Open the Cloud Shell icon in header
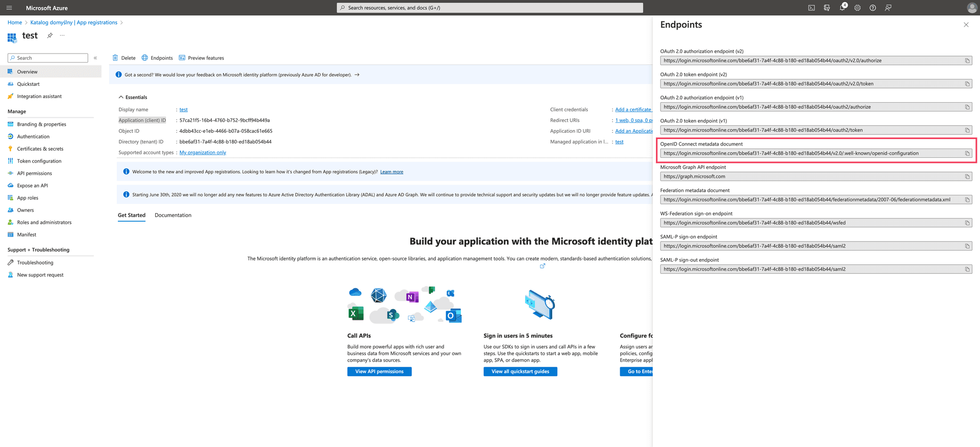 point(812,8)
